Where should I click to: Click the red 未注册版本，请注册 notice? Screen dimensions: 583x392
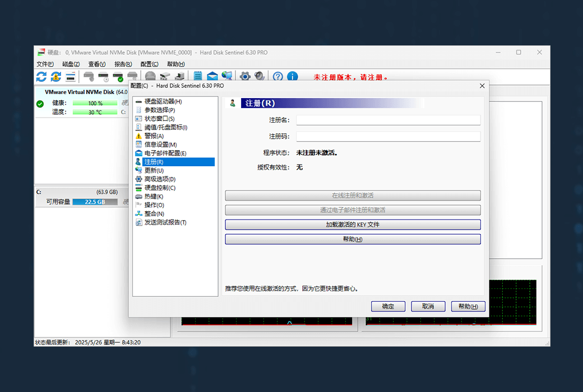pyautogui.click(x=351, y=77)
